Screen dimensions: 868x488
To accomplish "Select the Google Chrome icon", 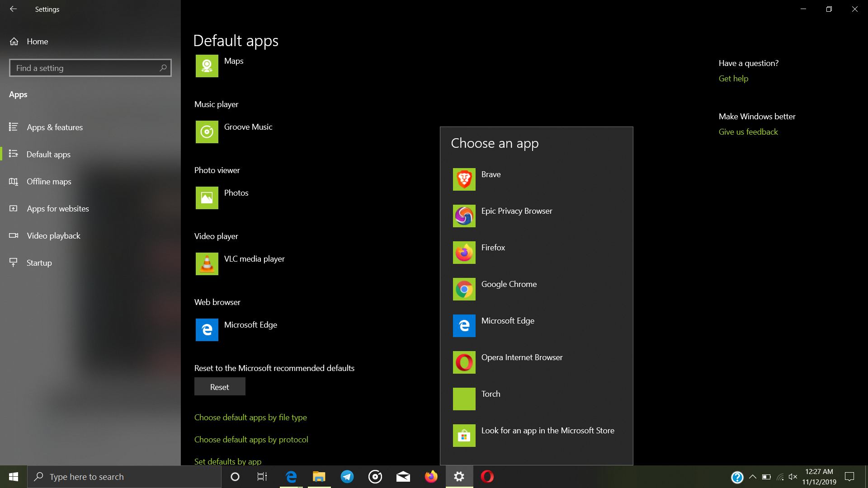I will pos(464,289).
